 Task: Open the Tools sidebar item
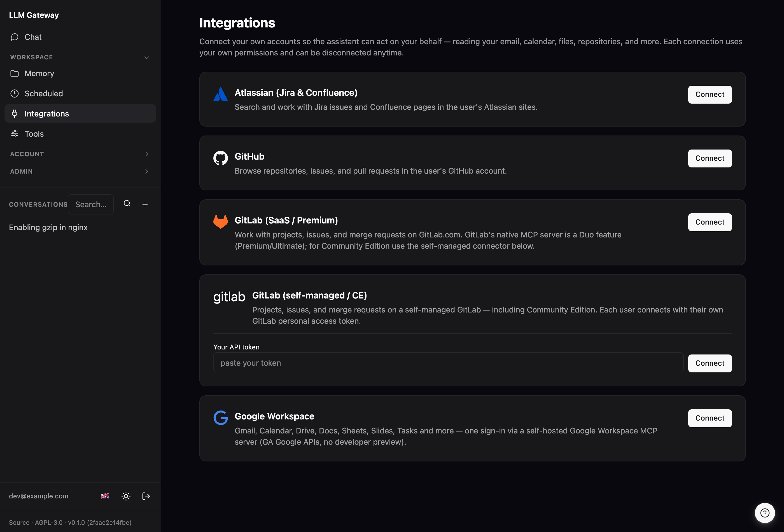[x=80, y=134]
